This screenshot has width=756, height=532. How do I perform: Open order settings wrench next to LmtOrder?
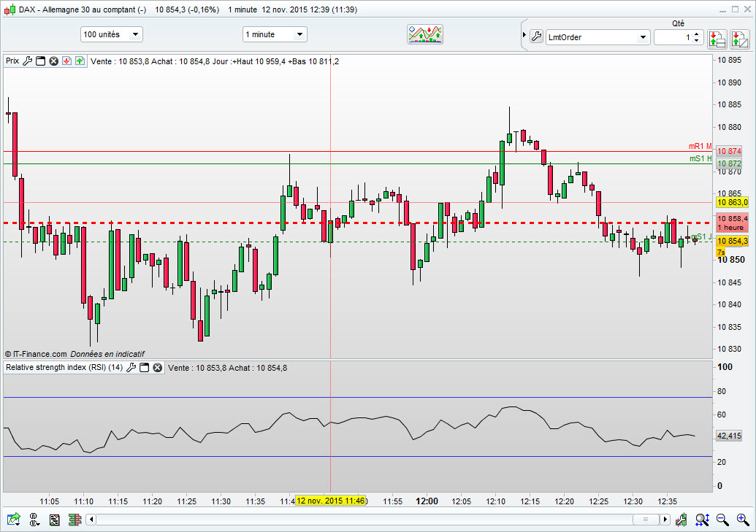pyautogui.click(x=537, y=36)
